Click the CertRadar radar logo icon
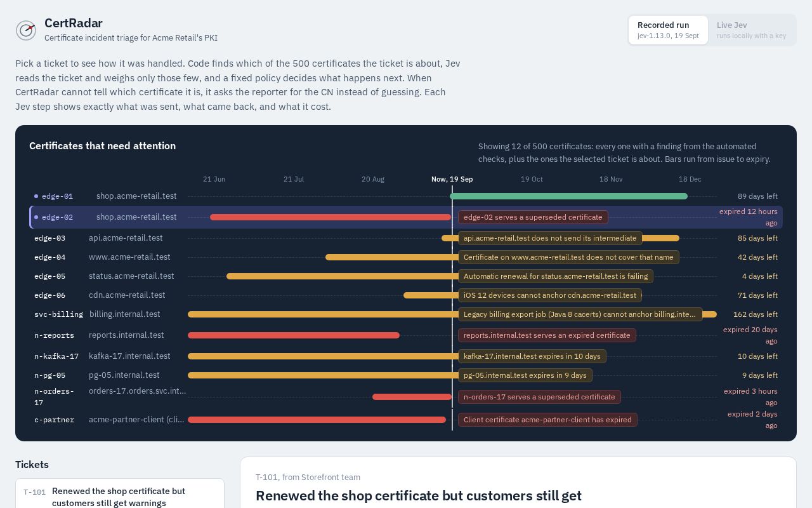This screenshot has height=508, width=812. (x=26, y=30)
